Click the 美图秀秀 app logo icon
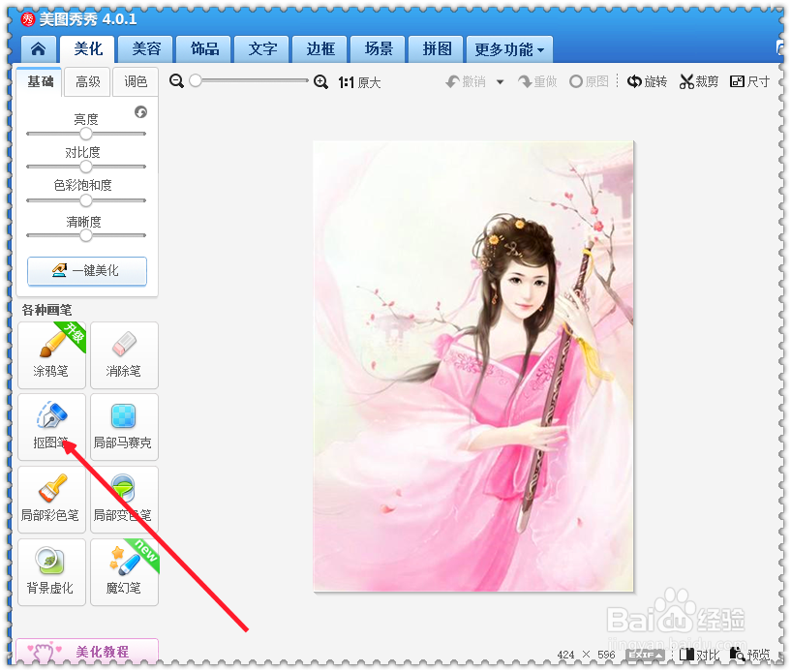 tap(28, 19)
